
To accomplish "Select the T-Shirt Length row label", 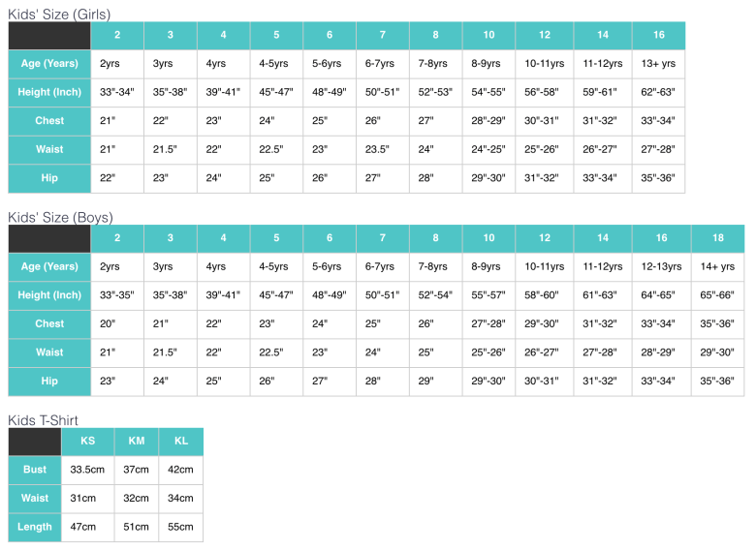I will (x=35, y=528).
